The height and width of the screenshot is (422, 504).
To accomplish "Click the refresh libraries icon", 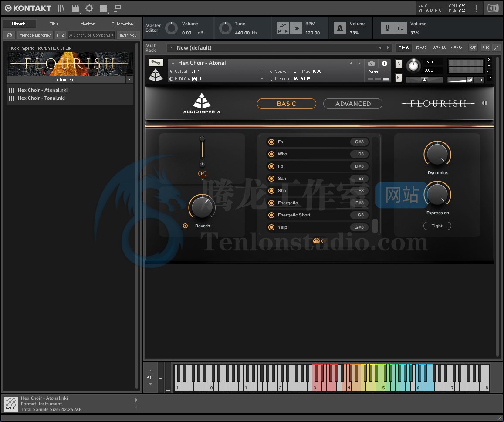I will click(x=9, y=35).
